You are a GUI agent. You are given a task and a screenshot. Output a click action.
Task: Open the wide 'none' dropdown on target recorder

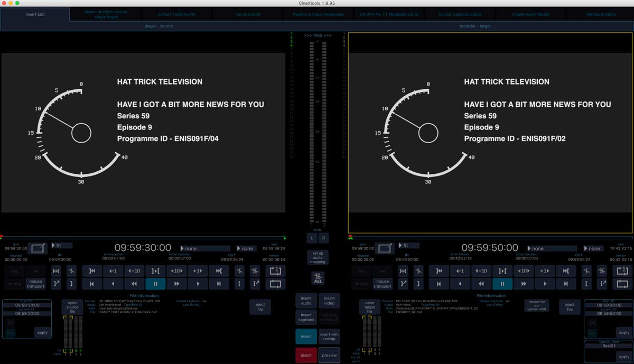coord(552,248)
